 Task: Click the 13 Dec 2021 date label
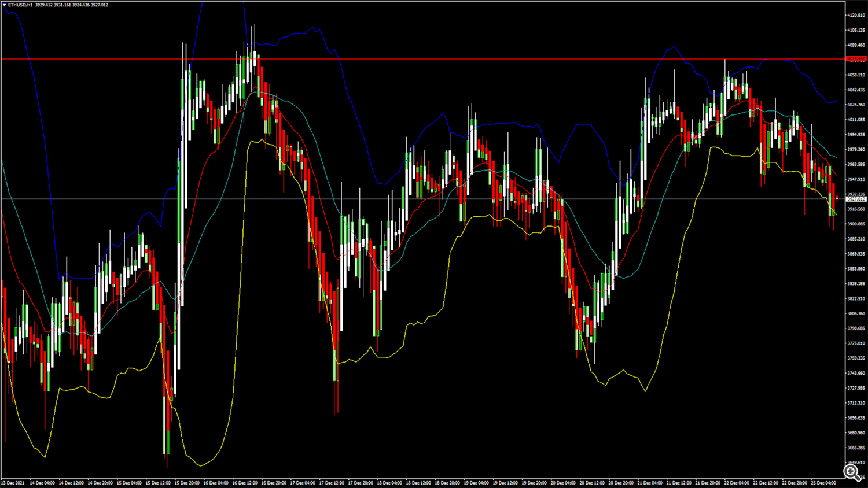[x=13, y=483]
